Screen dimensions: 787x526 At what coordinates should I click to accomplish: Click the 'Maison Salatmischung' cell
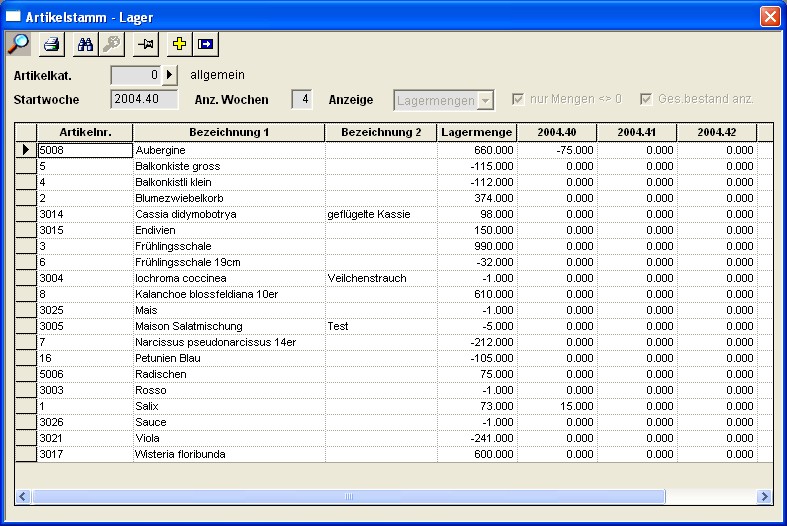click(229, 326)
